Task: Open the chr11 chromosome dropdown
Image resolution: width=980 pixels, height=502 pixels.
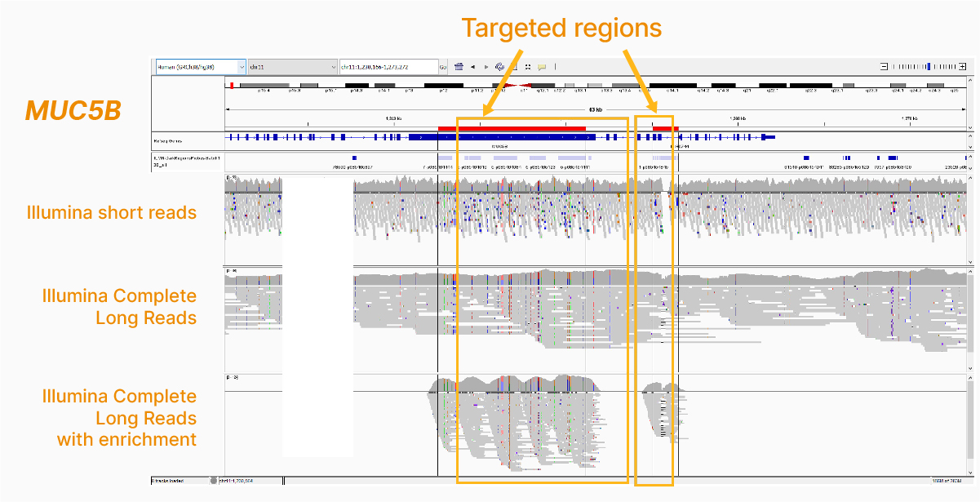Action: tap(292, 67)
